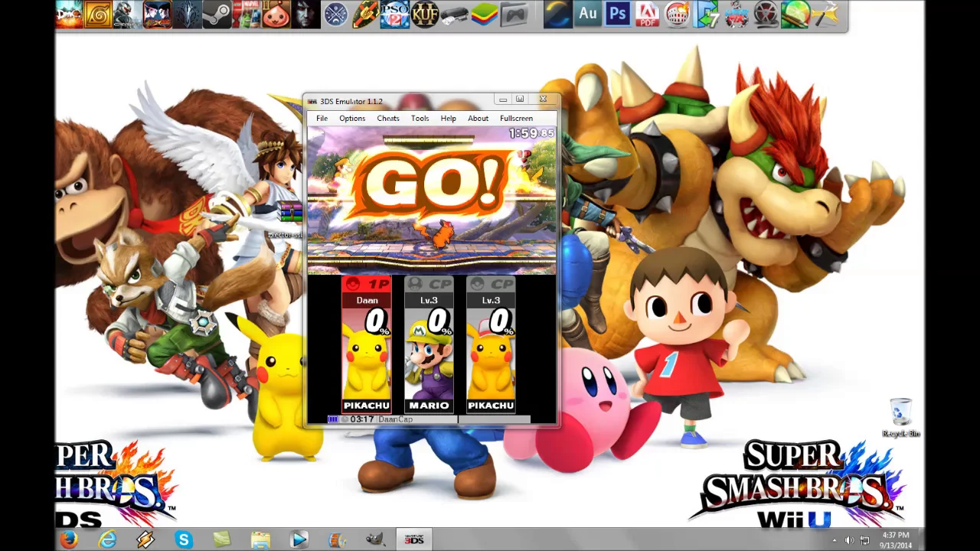This screenshot has height=551, width=980.
Task: Launch Steam from the top dock
Action: (x=217, y=15)
